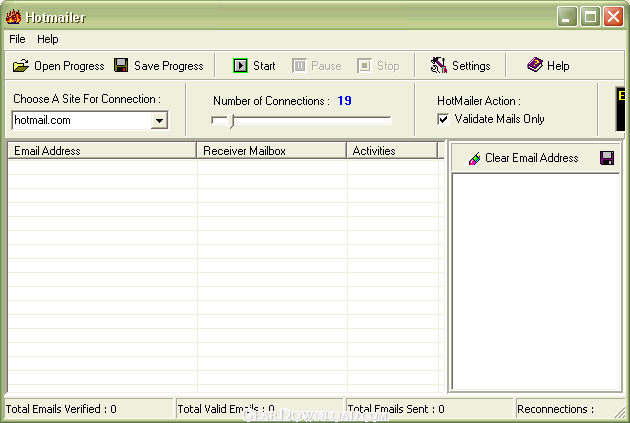Toggle the Validate Mails Only checkbox
Image resolution: width=630 pixels, height=423 pixels.
pyautogui.click(x=443, y=119)
